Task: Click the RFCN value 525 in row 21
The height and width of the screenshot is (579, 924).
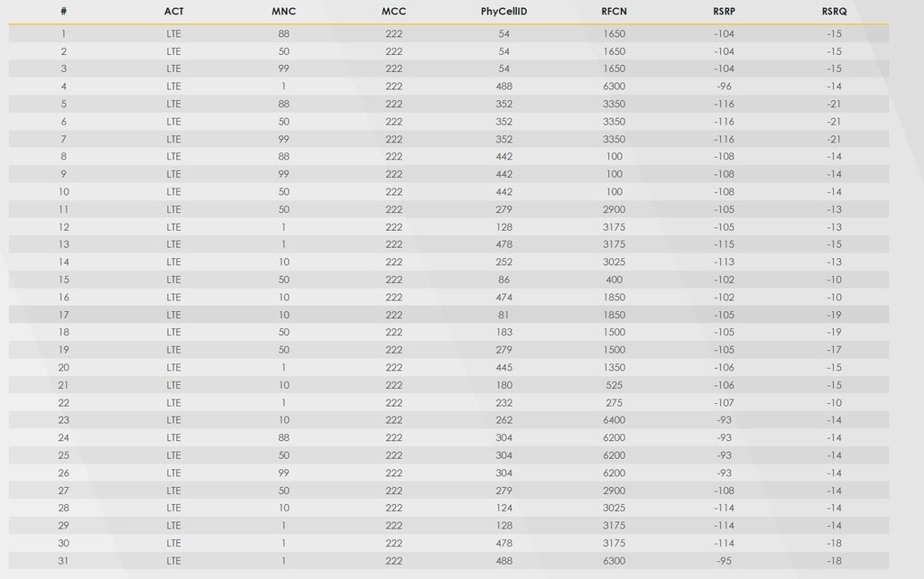Action: tap(614, 385)
